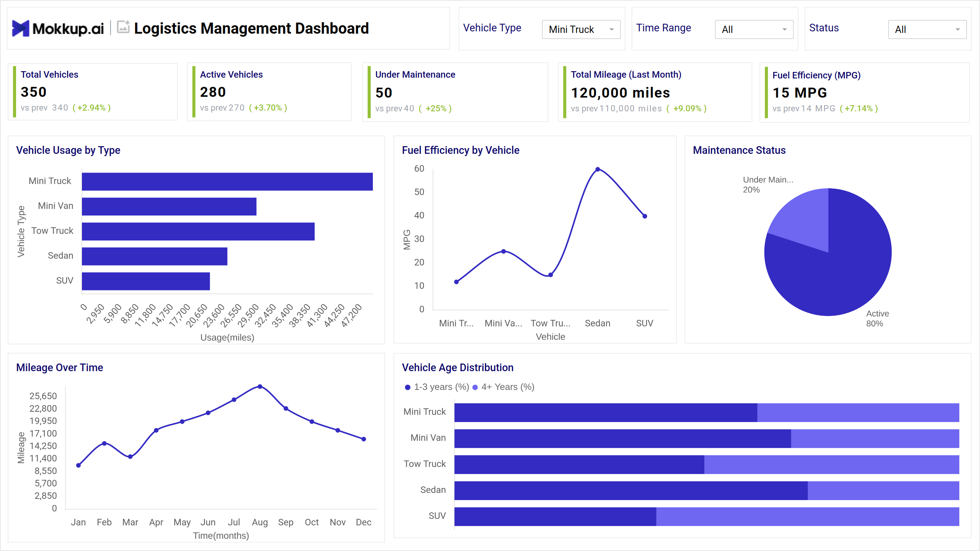Viewport: 980px width, 551px height.
Task: Click SUV 4+ years age bar segment
Action: point(808,517)
